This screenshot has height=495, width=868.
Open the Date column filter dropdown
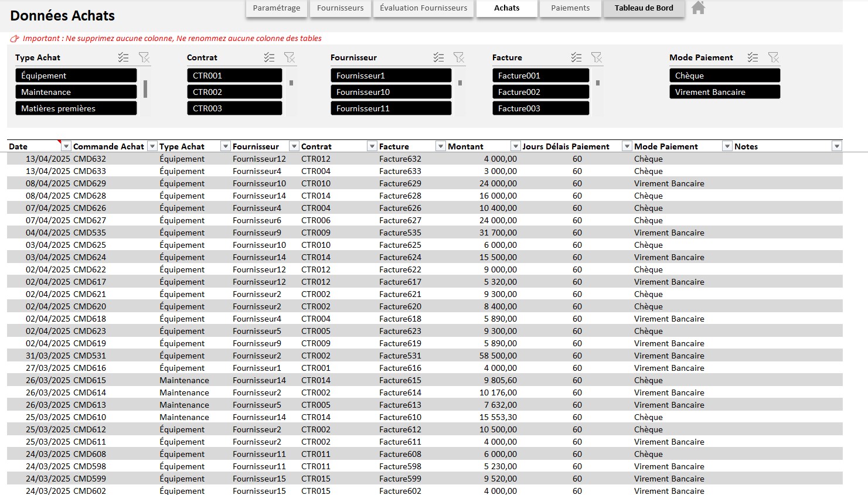tap(66, 146)
